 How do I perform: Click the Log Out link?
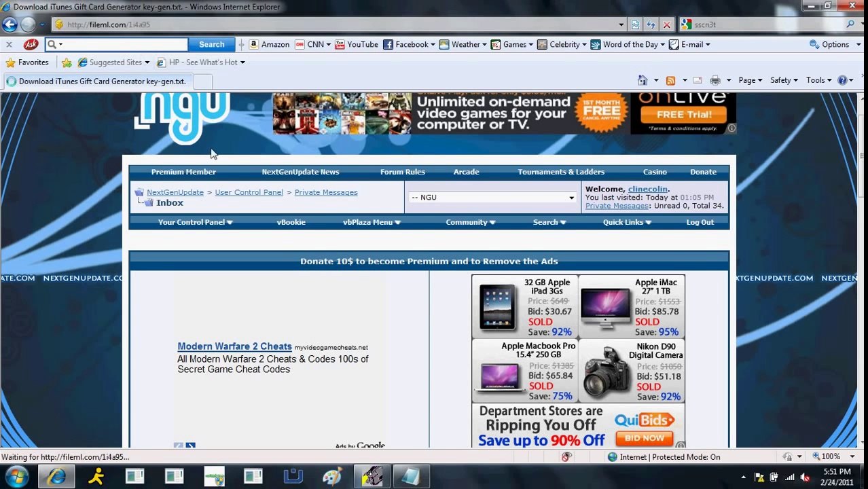click(x=700, y=222)
